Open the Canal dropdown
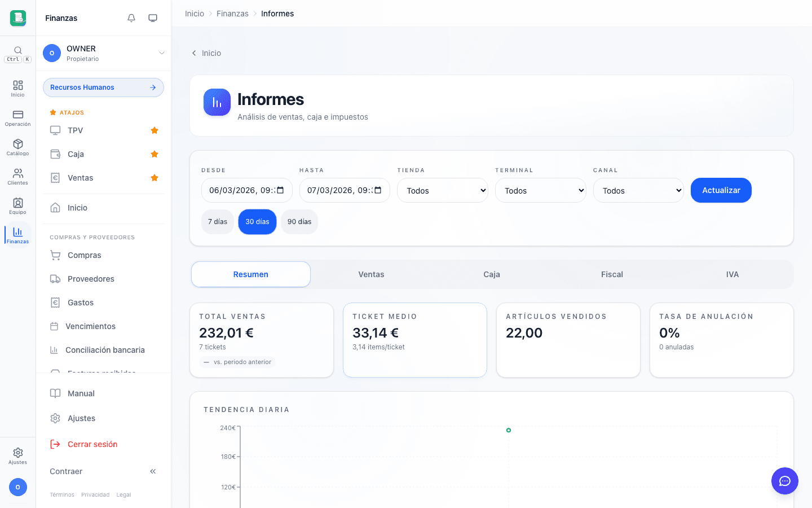812x508 pixels. 638,190
